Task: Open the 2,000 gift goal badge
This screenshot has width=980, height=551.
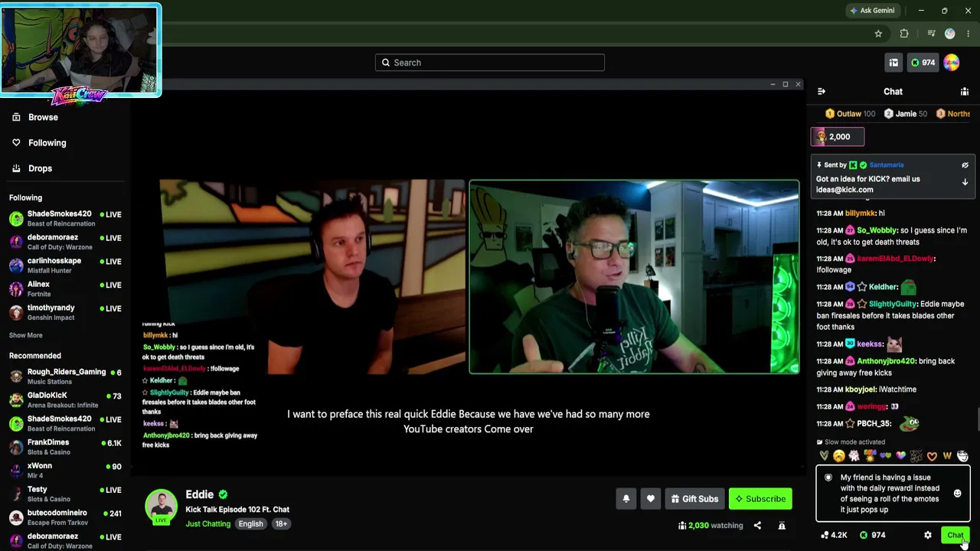Action: click(x=838, y=137)
